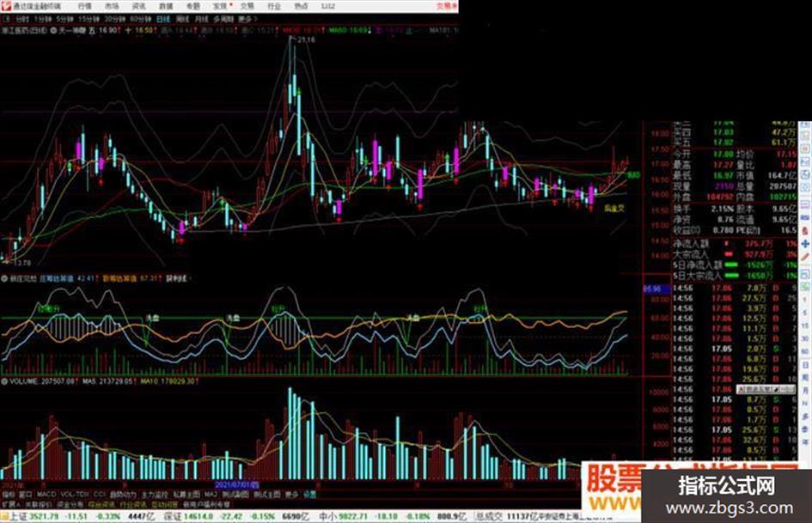Screen dimensions: 812x523
Task: Click the 5日净流入额 row label
Action: tap(697, 265)
